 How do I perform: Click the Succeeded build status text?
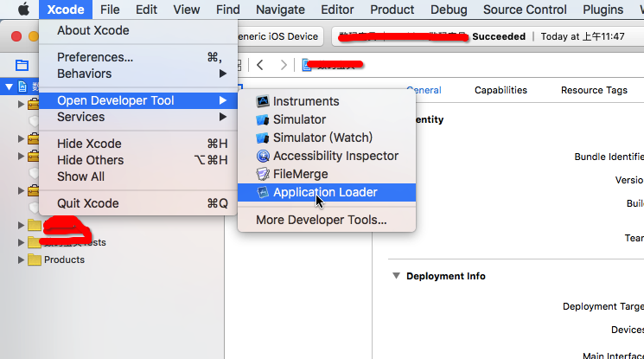point(499,36)
